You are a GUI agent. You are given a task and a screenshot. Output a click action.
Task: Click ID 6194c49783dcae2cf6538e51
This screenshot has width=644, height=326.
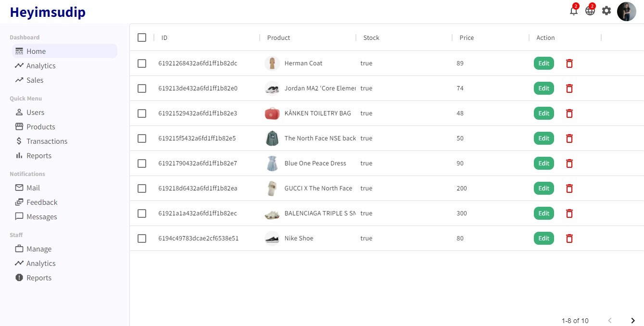[199, 238]
